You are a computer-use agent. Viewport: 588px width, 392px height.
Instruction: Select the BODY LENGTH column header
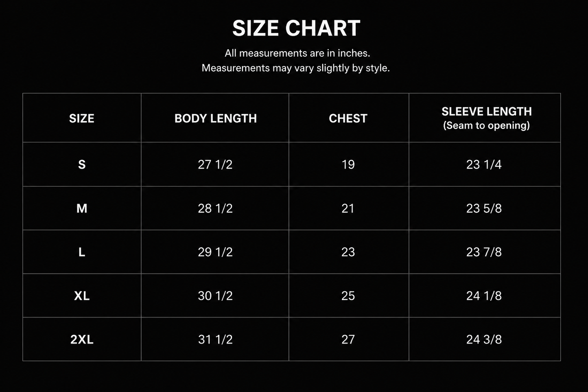click(x=216, y=118)
